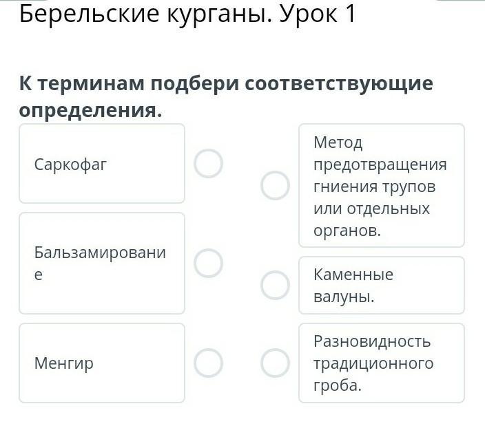485x448 pixels.
Task: Click the Саркофаг term card
Action: [x=102, y=164]
